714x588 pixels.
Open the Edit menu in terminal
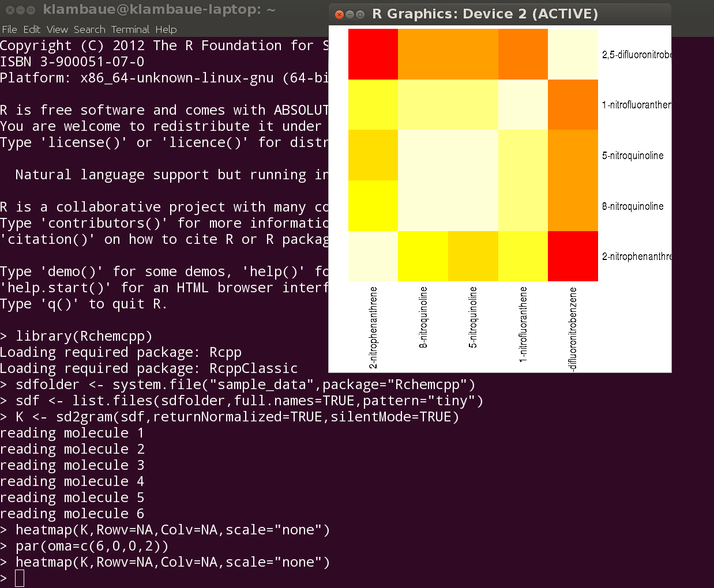32,29
